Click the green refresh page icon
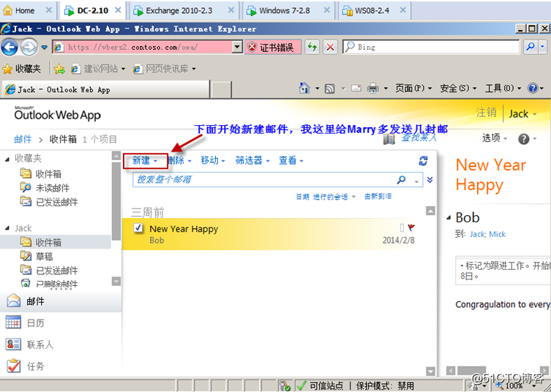551x392 pixels. (x=312, y=47)
